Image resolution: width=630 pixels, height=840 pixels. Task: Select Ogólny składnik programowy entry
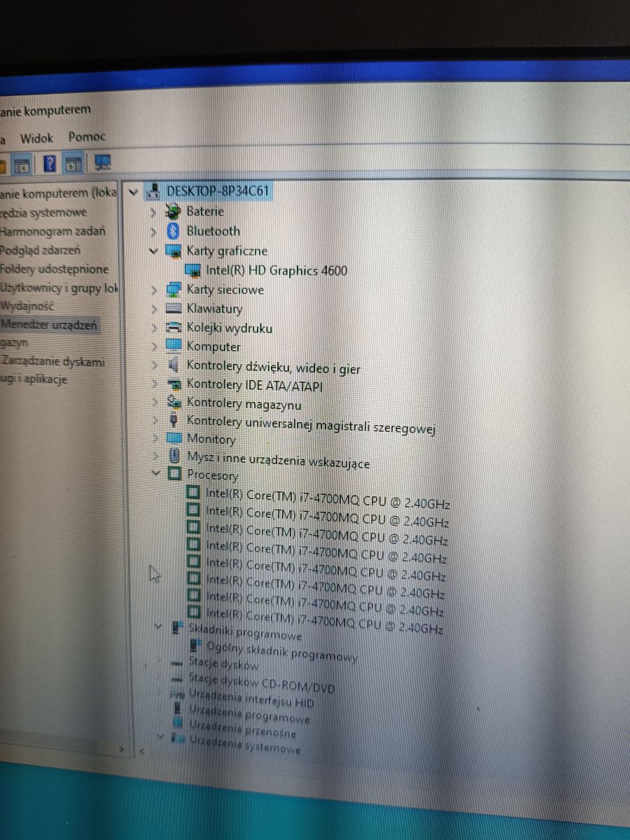coord(282,651)
